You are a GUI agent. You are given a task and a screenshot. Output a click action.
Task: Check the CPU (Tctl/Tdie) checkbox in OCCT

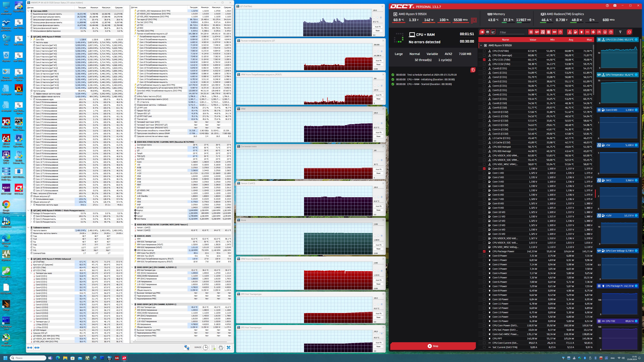(484, 51)
